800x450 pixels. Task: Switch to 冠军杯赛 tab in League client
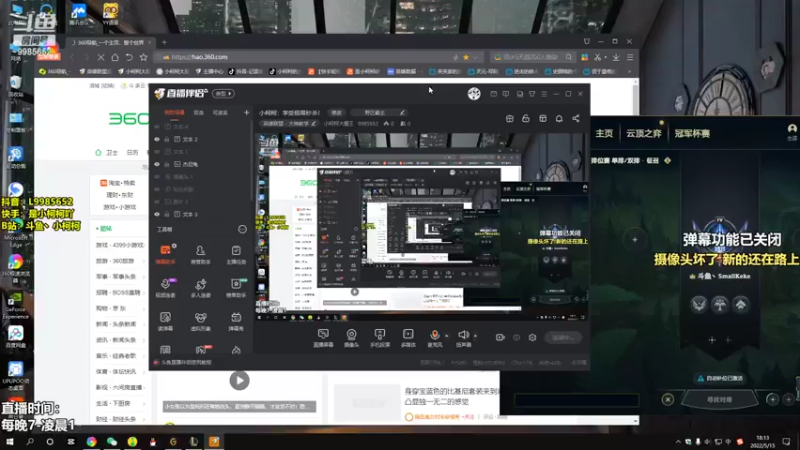point(692,134)
